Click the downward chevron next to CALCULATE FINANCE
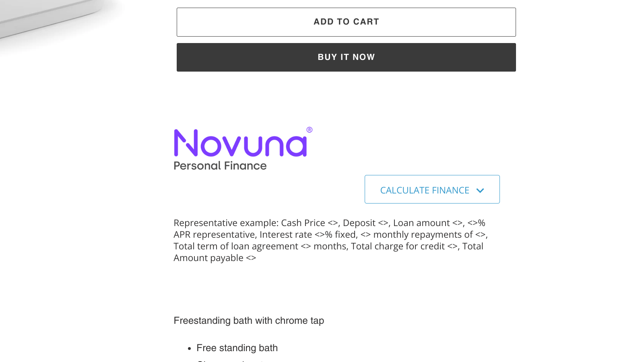This screenshot has height=362, width=644. coord(480,190)
